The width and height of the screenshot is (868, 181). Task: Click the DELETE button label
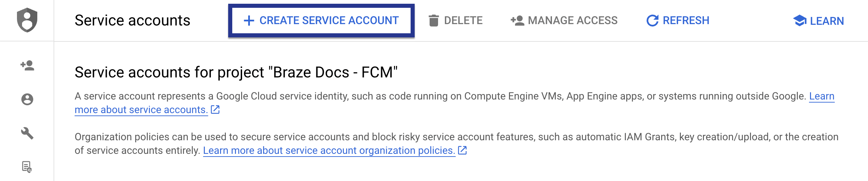[463, 21]
